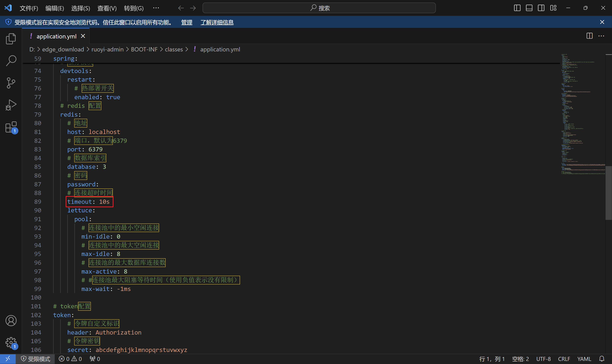Expand breadcrumb classes folder
This screenshot has width=612, height=364.
(x=174, y=49)
